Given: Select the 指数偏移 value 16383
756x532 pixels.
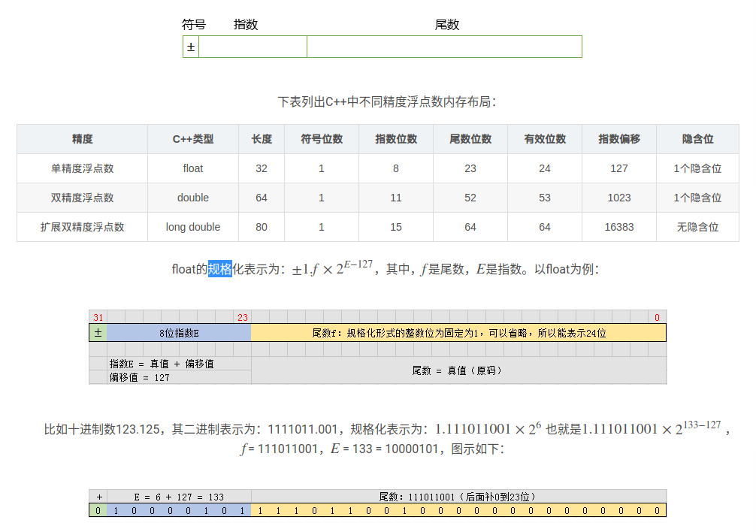Looking at the screenshot, I should point(619,227).
